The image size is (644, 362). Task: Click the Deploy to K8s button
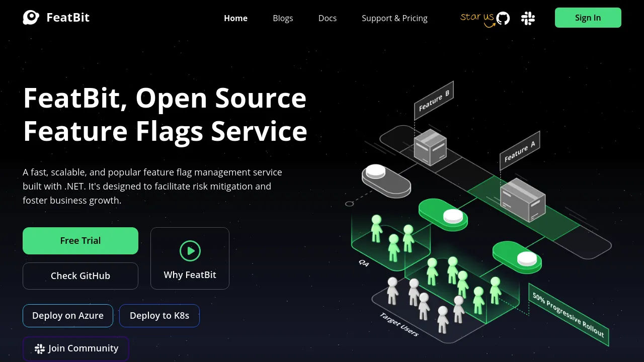point(159,316)
